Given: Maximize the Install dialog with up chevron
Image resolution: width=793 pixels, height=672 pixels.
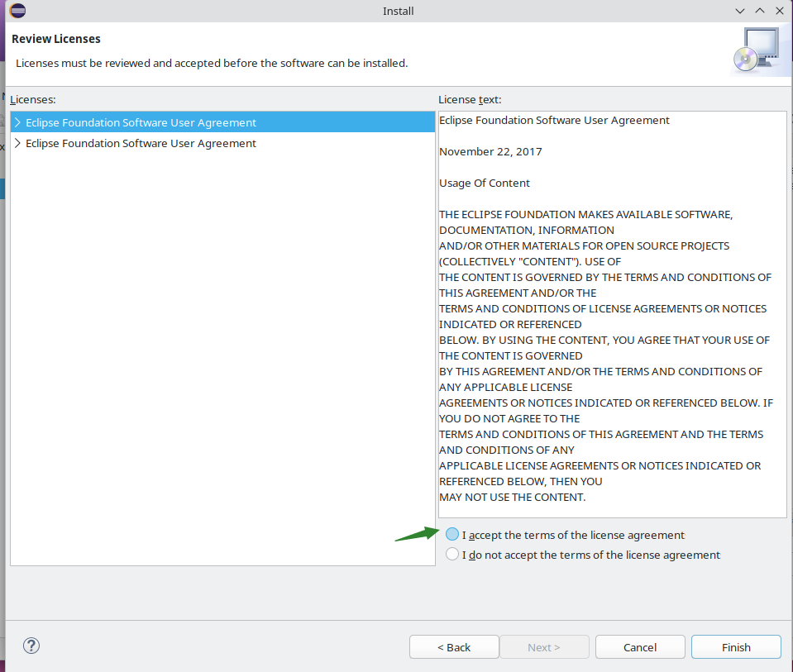Looking at the screenshot, I should point(760,11).
